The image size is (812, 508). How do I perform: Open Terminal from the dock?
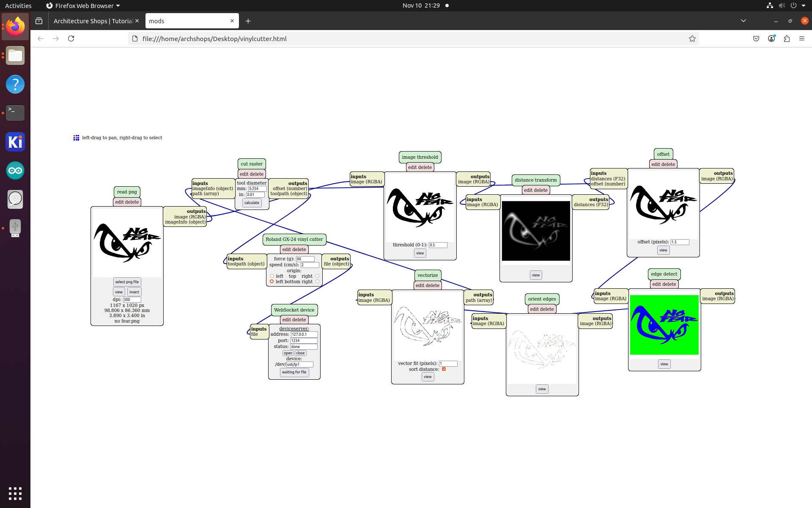[x=15, y=113]
